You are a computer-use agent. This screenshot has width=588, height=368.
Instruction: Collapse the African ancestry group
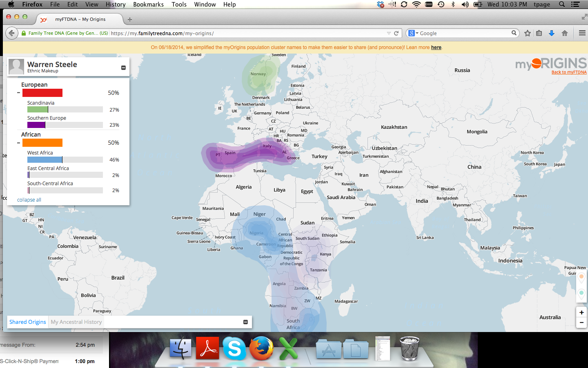coord(18,143)
